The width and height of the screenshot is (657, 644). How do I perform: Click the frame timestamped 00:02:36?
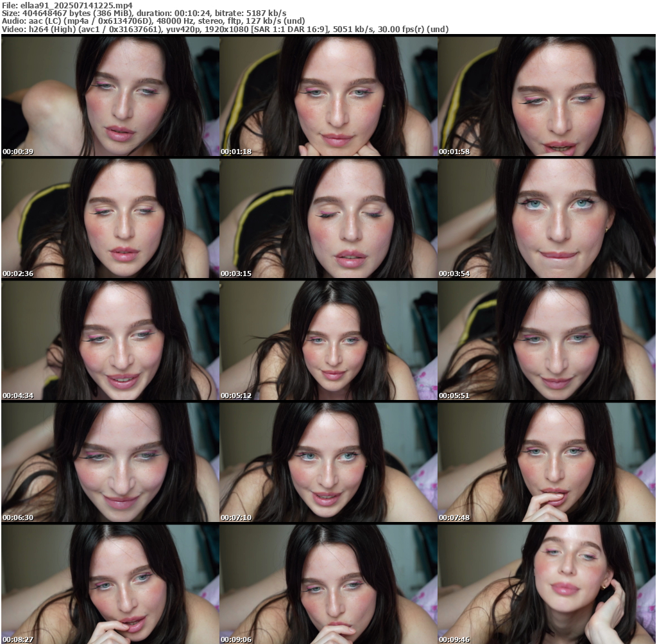coord(110,218)
